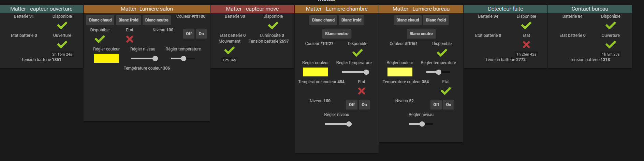Click Température couleur 454 value
This screenshot has height=161, width=644.
point(321,82)
